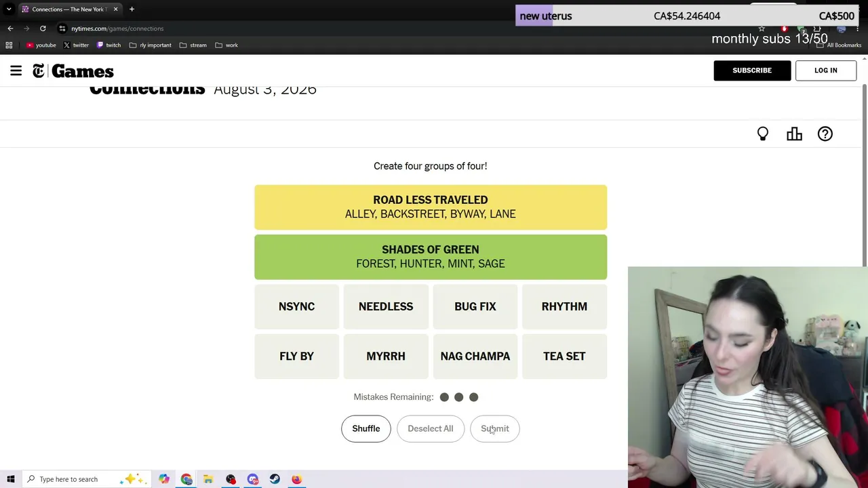Click the Deselect All button
The width and height of the screenshot is (868, 488).
pos(431,428)
